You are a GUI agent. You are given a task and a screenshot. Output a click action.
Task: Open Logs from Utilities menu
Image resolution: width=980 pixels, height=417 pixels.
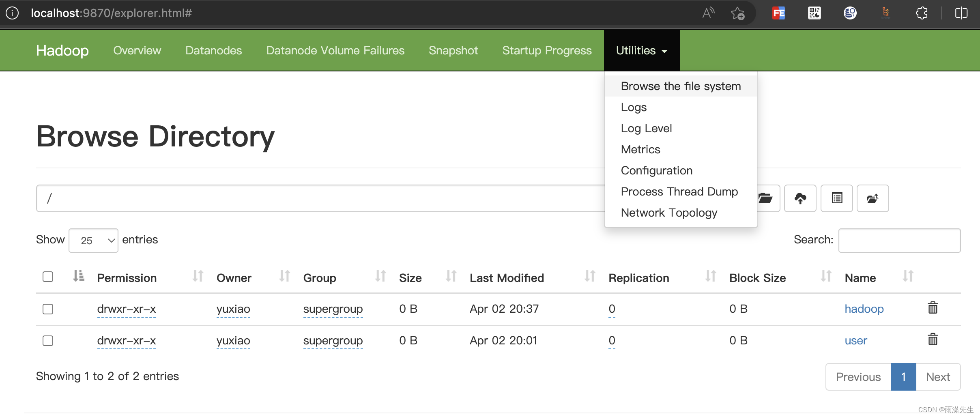pyautogui.click(x=681, y=107)
